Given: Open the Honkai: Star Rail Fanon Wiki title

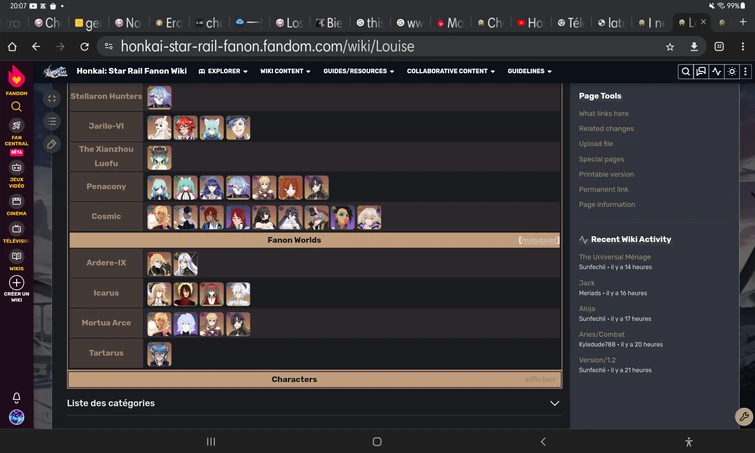Looking at the screenshot, I should click(131, 71).
